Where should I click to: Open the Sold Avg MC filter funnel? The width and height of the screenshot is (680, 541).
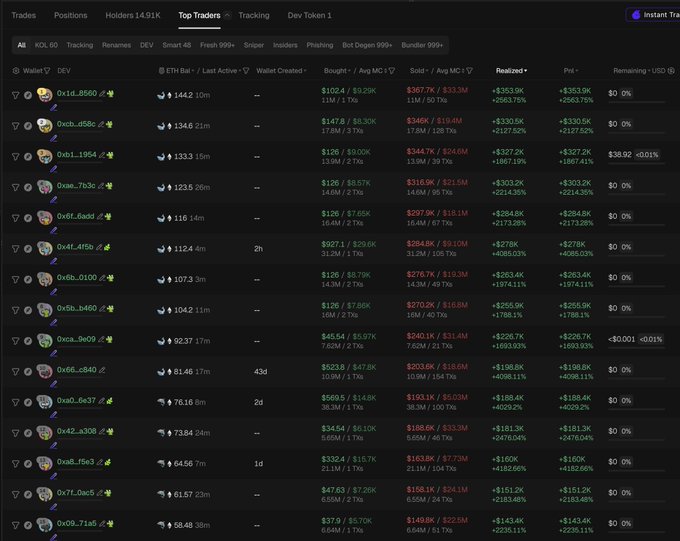pyautogui.click(x=469, y=71)
